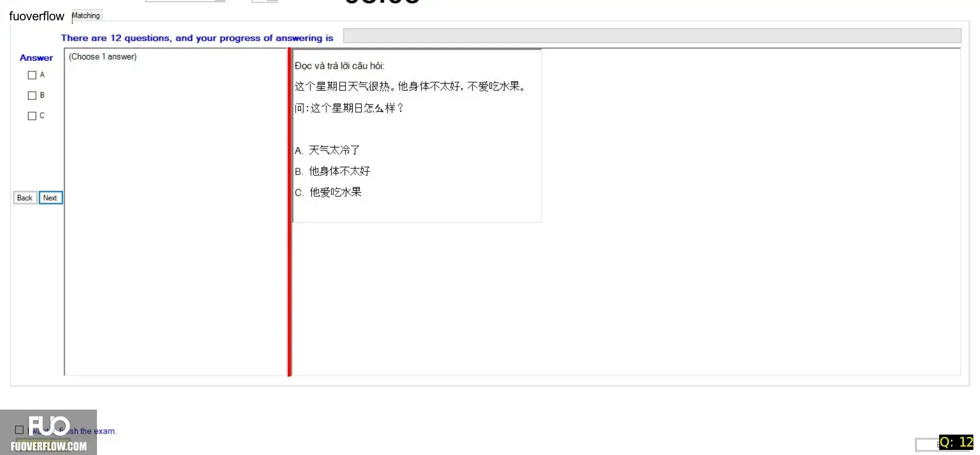
Task: Check answer option B checkbox
Action: [x=32, y=95]
